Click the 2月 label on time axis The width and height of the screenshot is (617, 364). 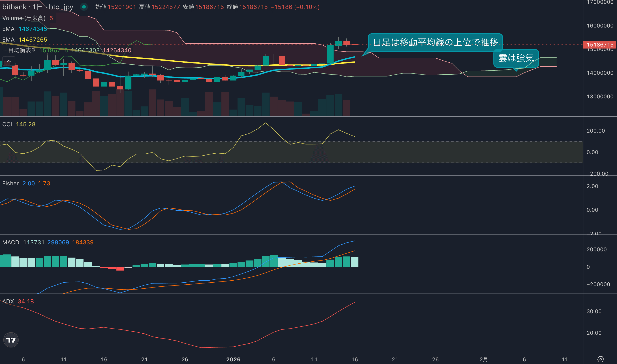pyautogui.click(x=484, y=359)
